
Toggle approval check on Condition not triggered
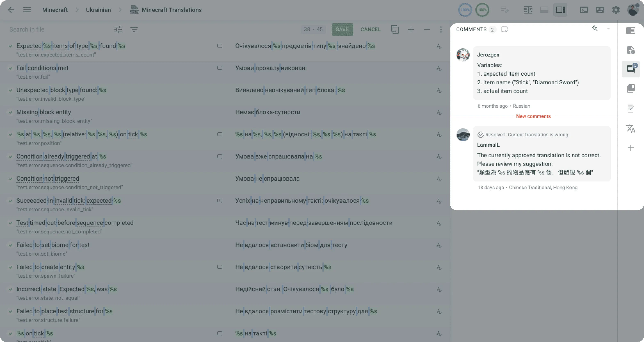tap(10, 179)
